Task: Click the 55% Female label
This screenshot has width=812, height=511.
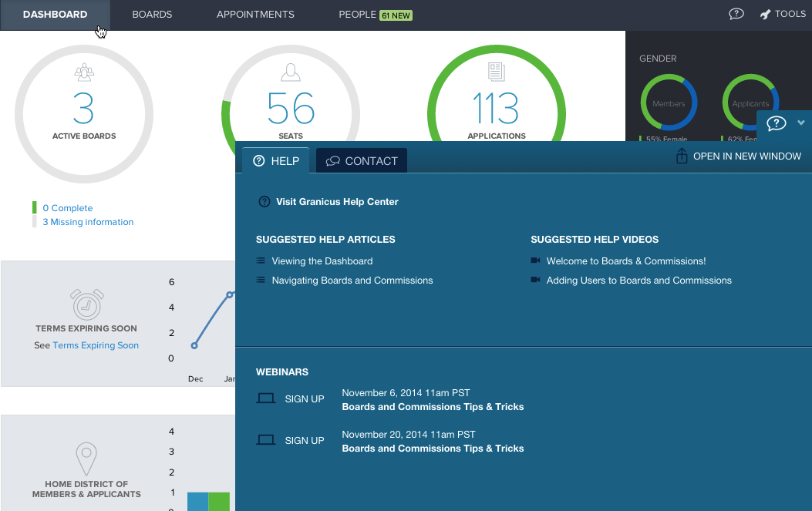Action: [666, 139]
